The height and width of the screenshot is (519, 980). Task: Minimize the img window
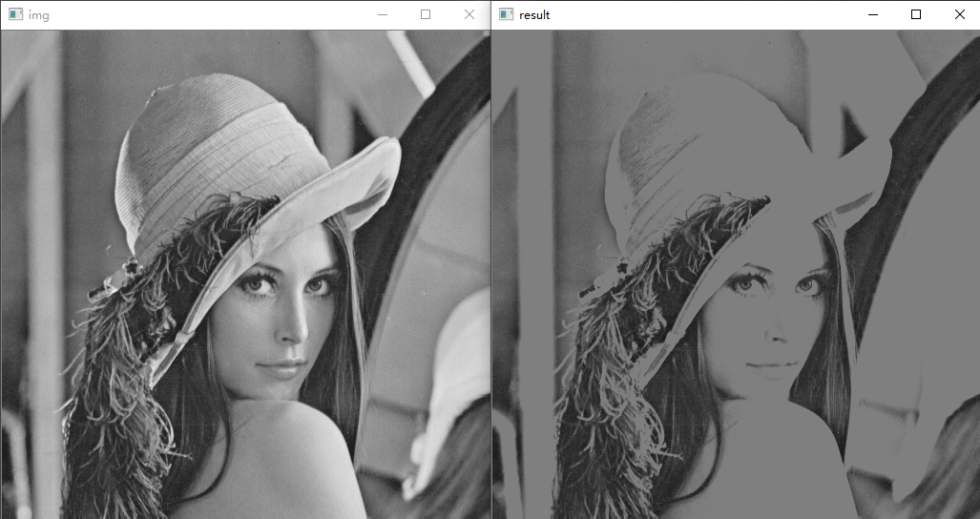coord(383,14)
